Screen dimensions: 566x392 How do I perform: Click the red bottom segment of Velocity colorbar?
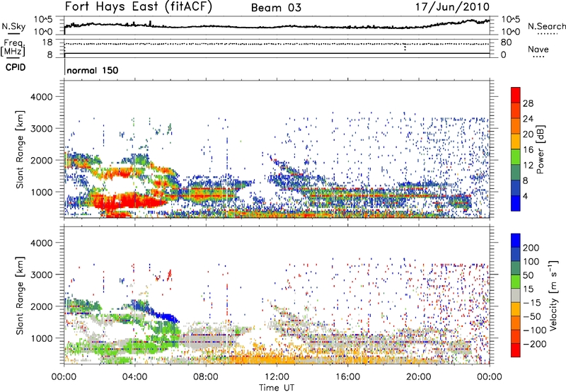[516, 350]
